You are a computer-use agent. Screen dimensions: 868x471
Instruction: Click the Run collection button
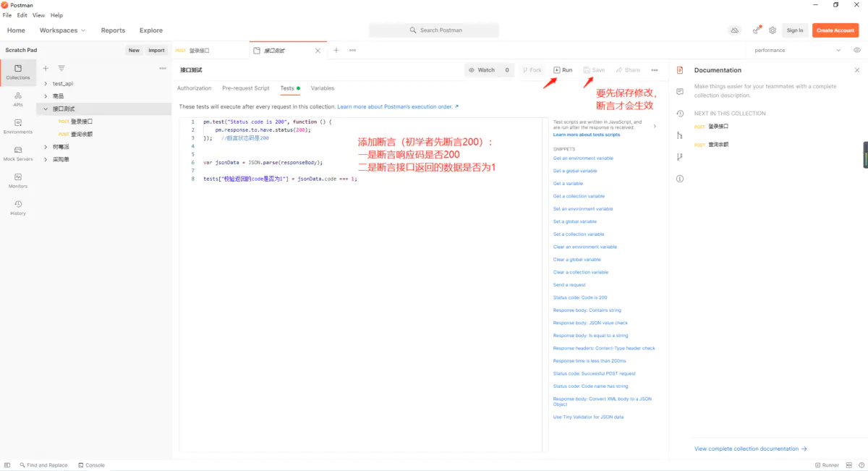pyautogui.click(x=563, y=70)
